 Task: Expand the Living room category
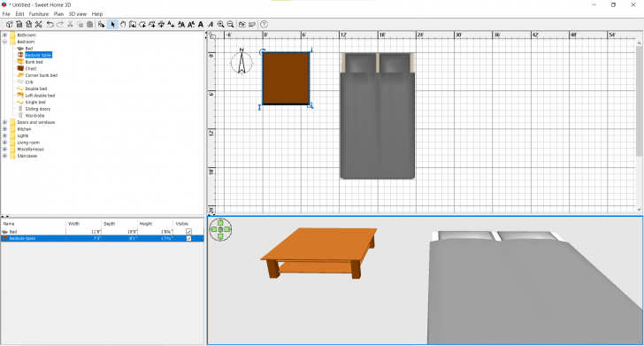[5, 142]
